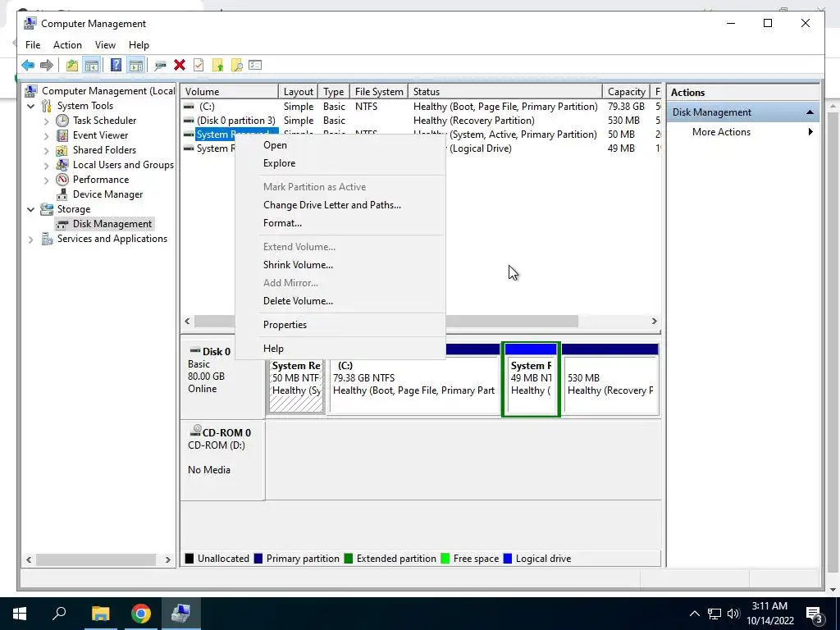Click the folder with green arrow icon
840x630 pixels.
(x=217, y=66)
